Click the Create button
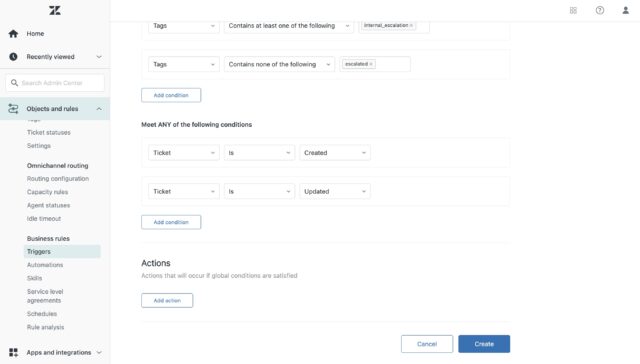Image resolution: width=640 pixels, height=364 pixels. (484, 344)
